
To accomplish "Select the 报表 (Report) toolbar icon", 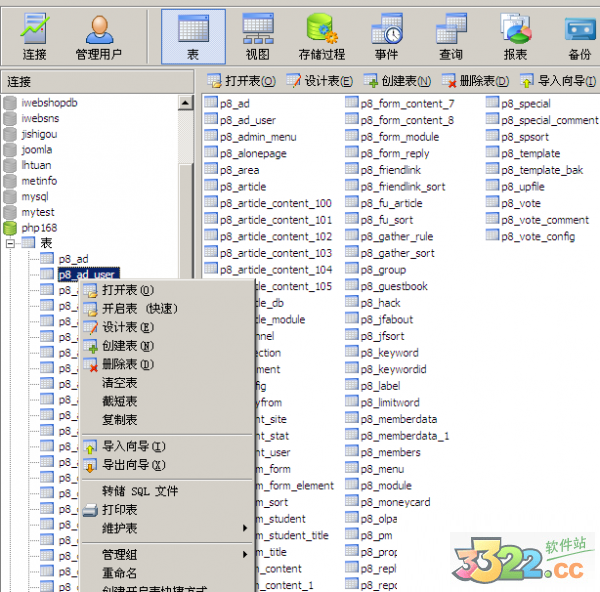I will (x=515, y=37).
